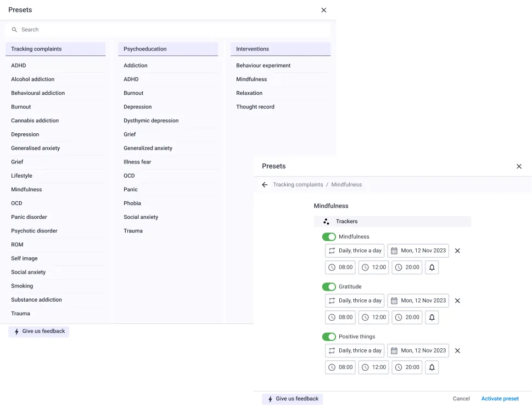Close the Mindfulness preset dialog
The height and width of the screenshot is (408, 532).
coord(519,166)
